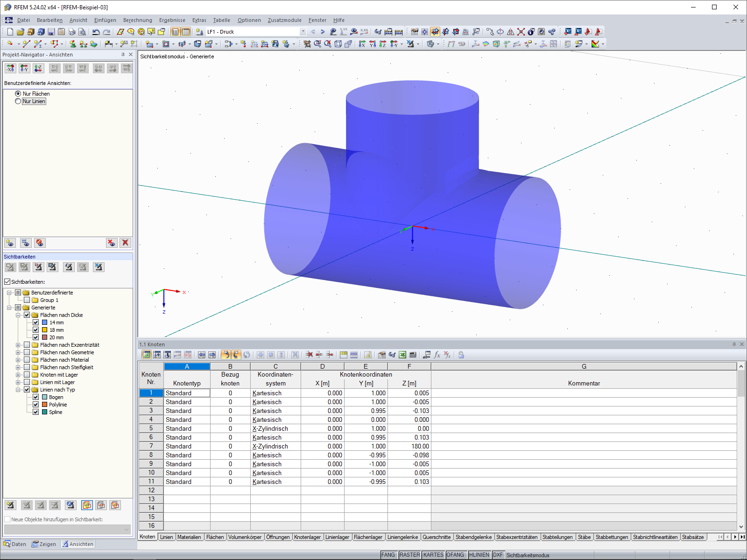Uncheck the 18 mm thickness checkbox
747x560 pixels.
36,330
